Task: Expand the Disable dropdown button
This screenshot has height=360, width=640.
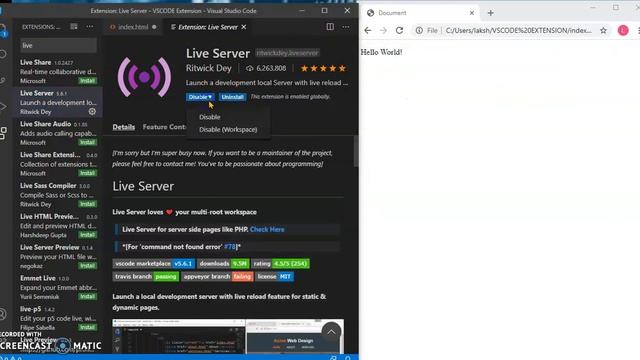Action: (200, 97)
